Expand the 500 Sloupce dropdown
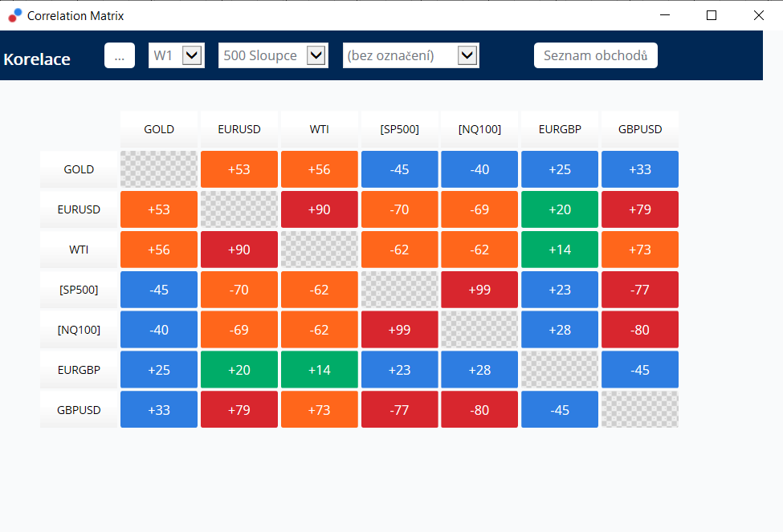 273,55
